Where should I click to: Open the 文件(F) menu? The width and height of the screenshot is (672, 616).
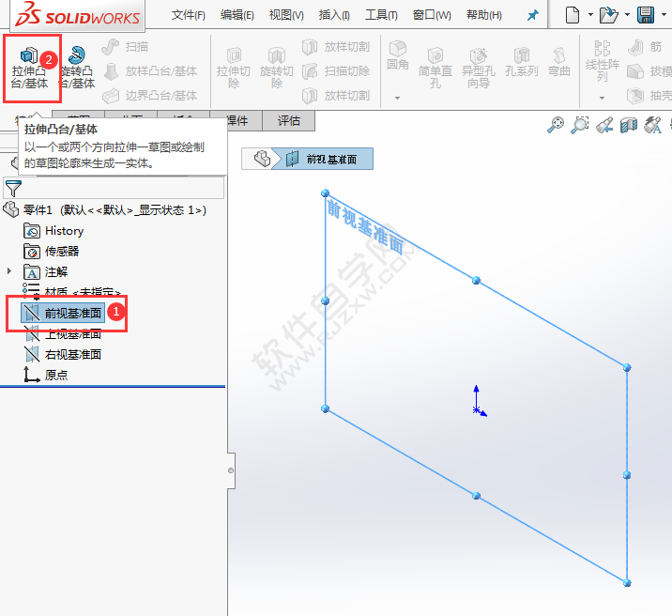tap(188, 15)
